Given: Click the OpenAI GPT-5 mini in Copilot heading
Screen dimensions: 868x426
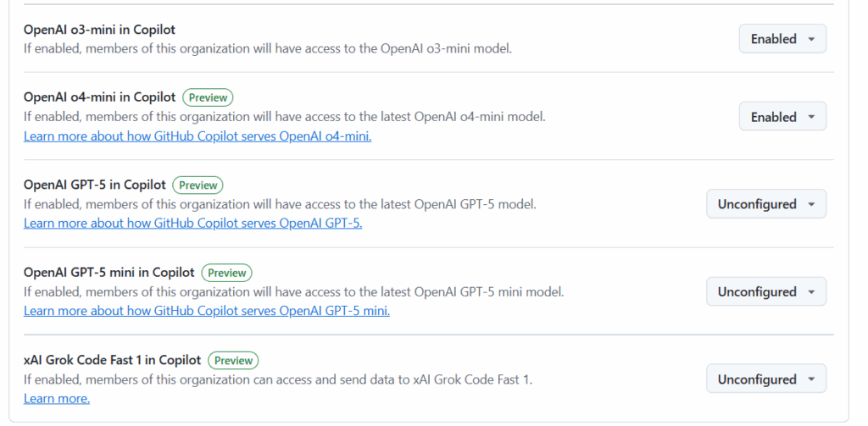Looking at the screenshot, I should pos(109,272).
